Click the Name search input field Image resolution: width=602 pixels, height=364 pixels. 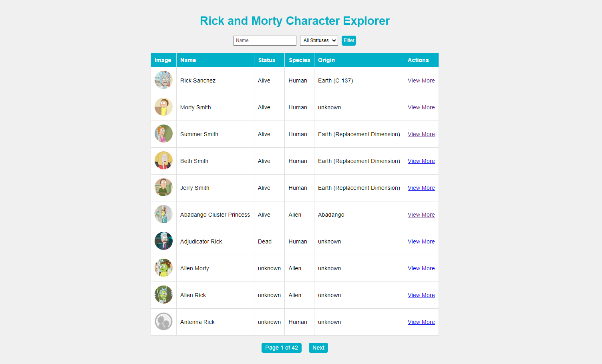[x=265, y=40]
